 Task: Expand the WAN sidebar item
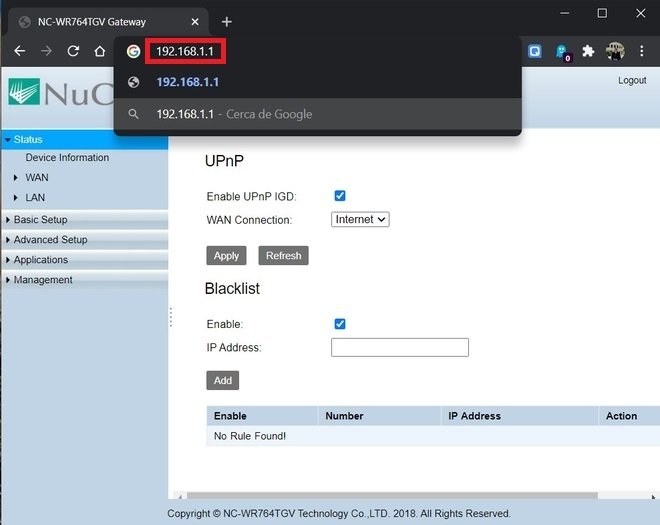point(37,178)
